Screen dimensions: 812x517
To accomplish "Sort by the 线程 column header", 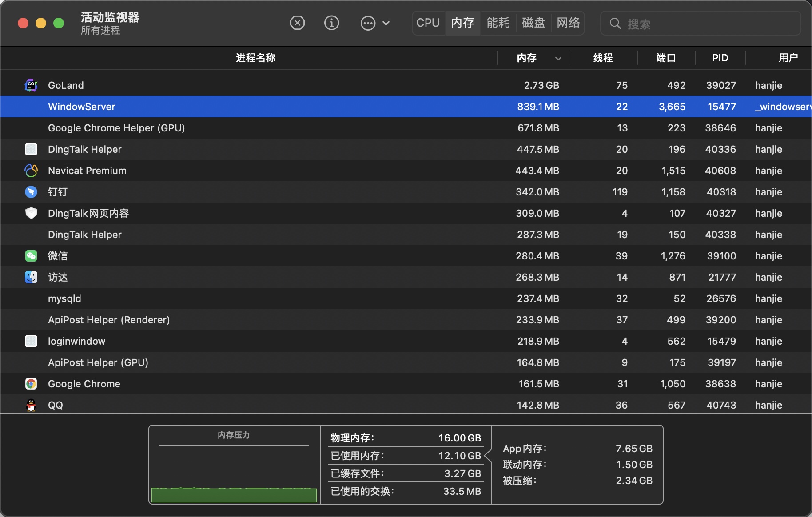I will (x=603, y=58).
